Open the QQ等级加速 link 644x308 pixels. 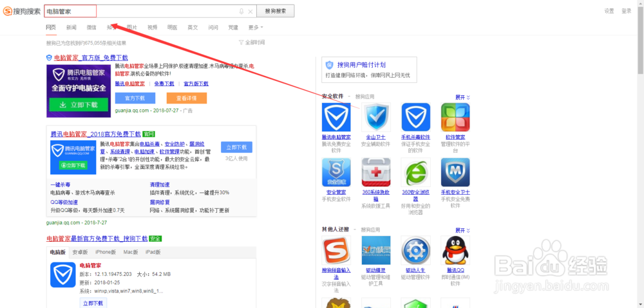pos(64,202)
